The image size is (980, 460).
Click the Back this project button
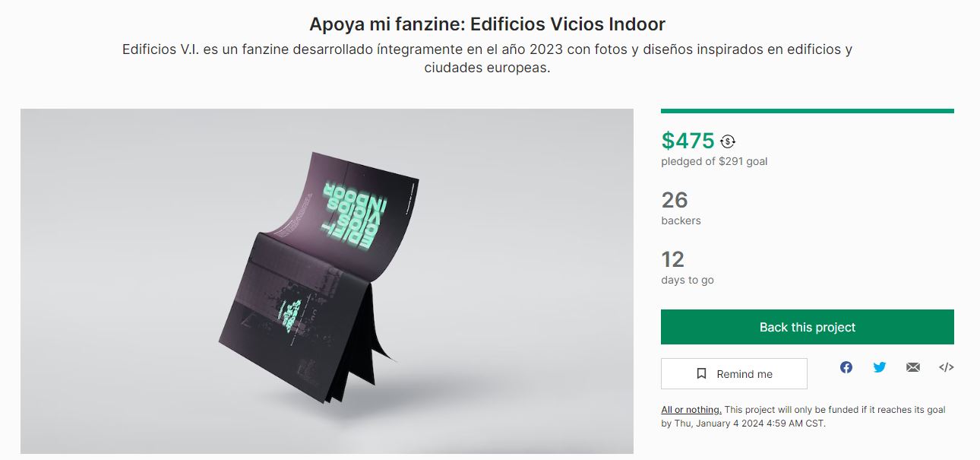pos(808,327)
